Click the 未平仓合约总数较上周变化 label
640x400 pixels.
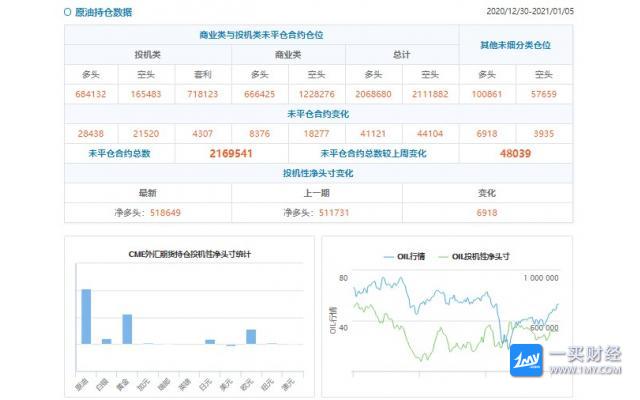click(x=373, y=154)
